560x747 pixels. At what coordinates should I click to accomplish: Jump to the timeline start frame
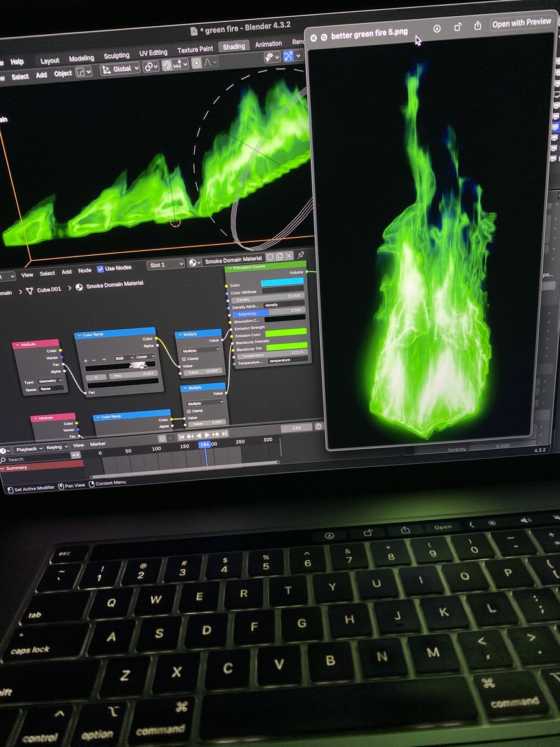click(x=181, y=436)
